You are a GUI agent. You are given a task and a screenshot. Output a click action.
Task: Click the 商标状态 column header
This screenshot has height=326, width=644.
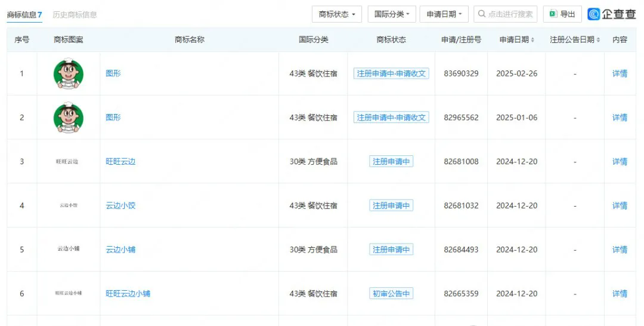pos(391,40)
